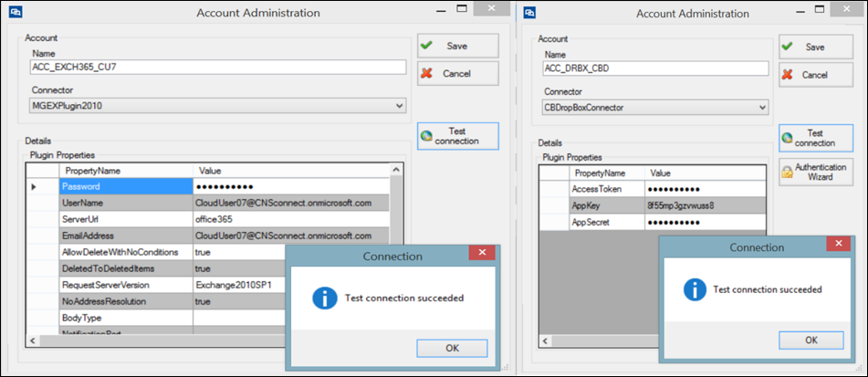Click OK in right Connection dialog
The width and height of the screenshot is (868, 377).
(x=811, y=340)
